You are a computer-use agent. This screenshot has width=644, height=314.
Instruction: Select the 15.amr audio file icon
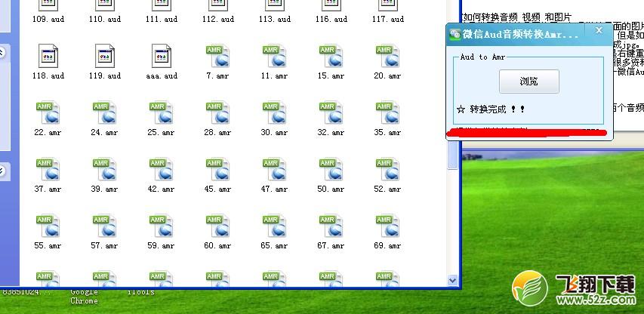[x=331, y=56]
